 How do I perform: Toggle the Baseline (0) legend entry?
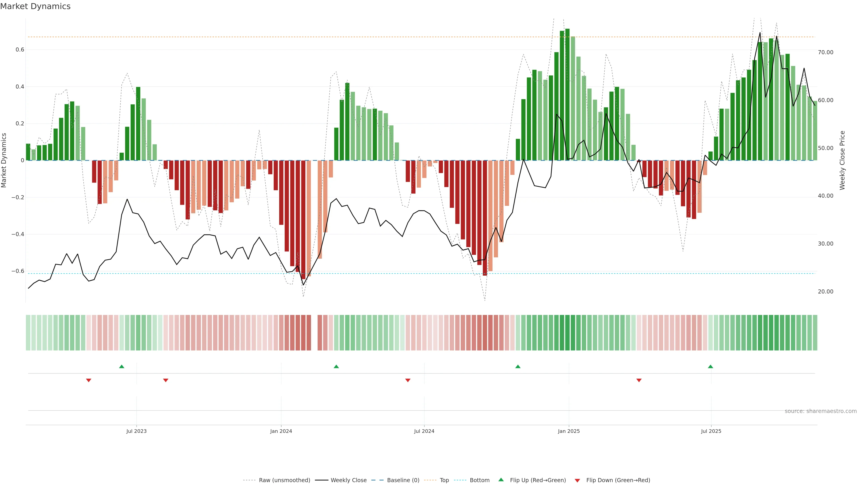tap(403, 480)
